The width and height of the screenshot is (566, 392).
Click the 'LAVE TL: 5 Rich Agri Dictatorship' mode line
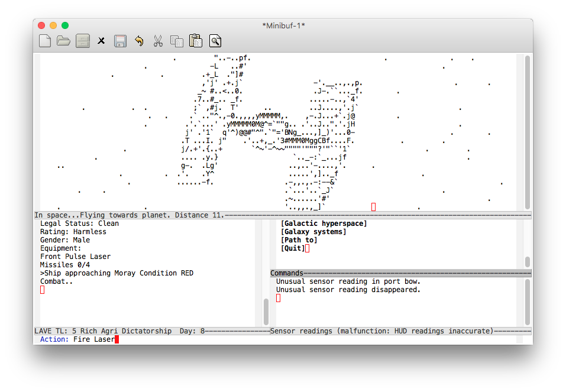coord(152,331)
